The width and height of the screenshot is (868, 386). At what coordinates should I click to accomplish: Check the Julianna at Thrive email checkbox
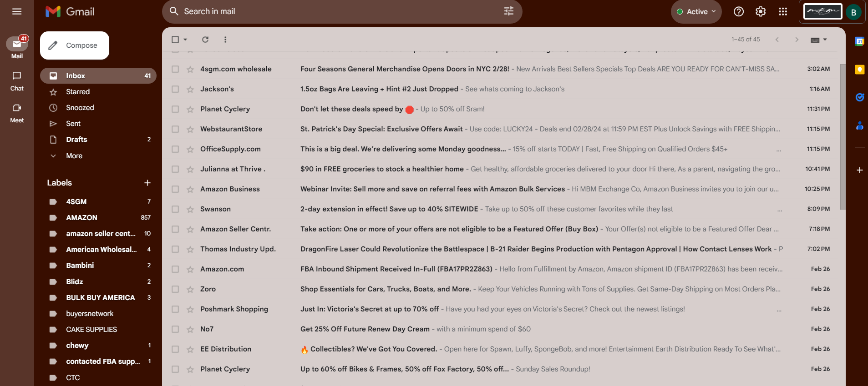(175, 169)
